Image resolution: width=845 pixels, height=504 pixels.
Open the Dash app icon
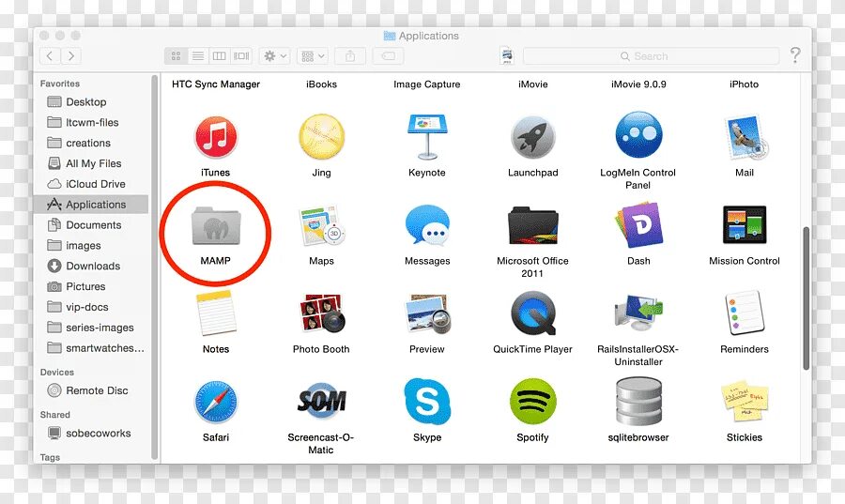(638, 224)
